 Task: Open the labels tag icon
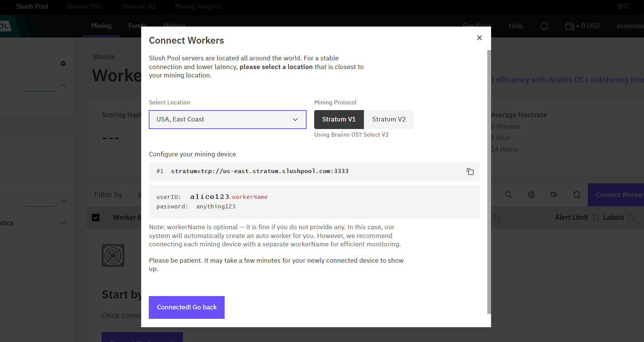[554, 195]
